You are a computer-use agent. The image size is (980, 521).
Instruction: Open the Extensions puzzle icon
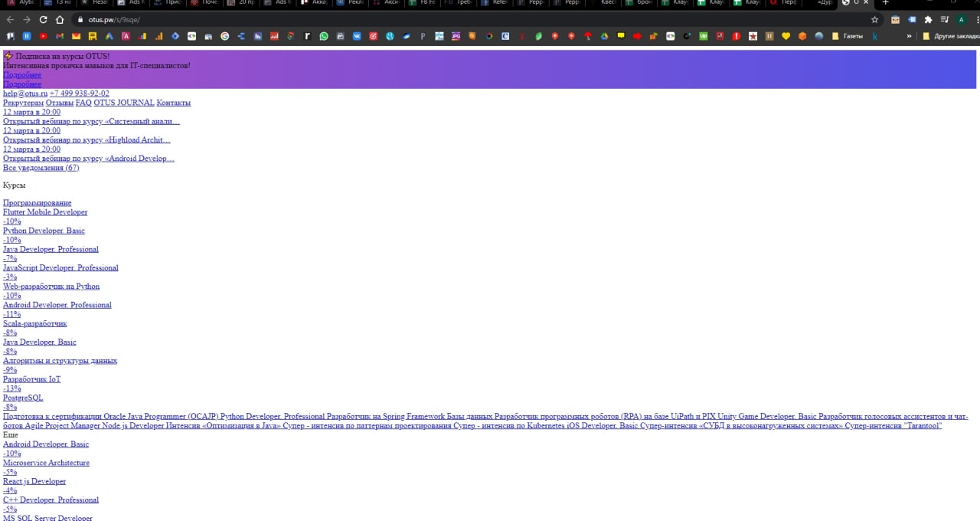pyautogui.click(x=928, y=19)
